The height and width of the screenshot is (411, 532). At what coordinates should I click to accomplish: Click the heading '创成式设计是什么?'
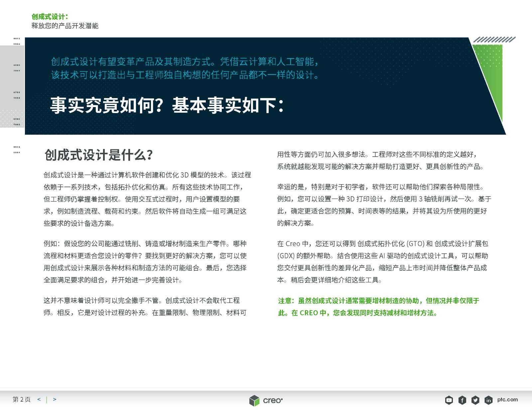pyautogui.click(x=98, y=155)
